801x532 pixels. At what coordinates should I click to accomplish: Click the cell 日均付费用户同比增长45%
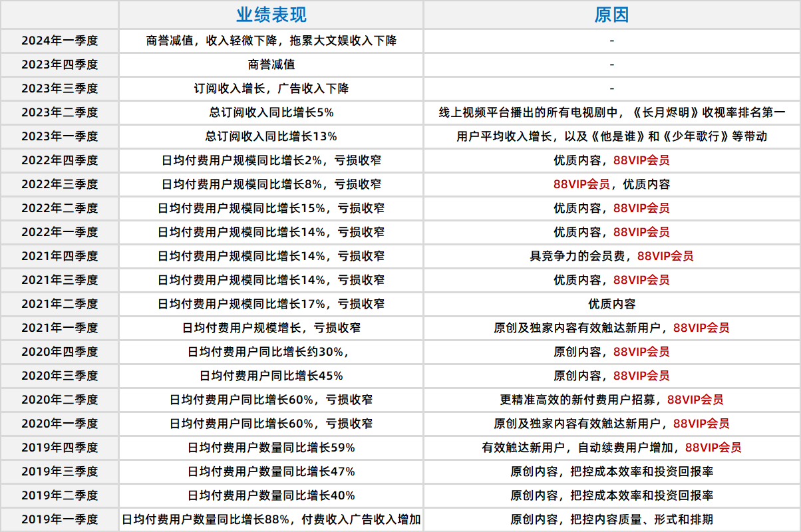pyautogui.click(x=271, y=376)
